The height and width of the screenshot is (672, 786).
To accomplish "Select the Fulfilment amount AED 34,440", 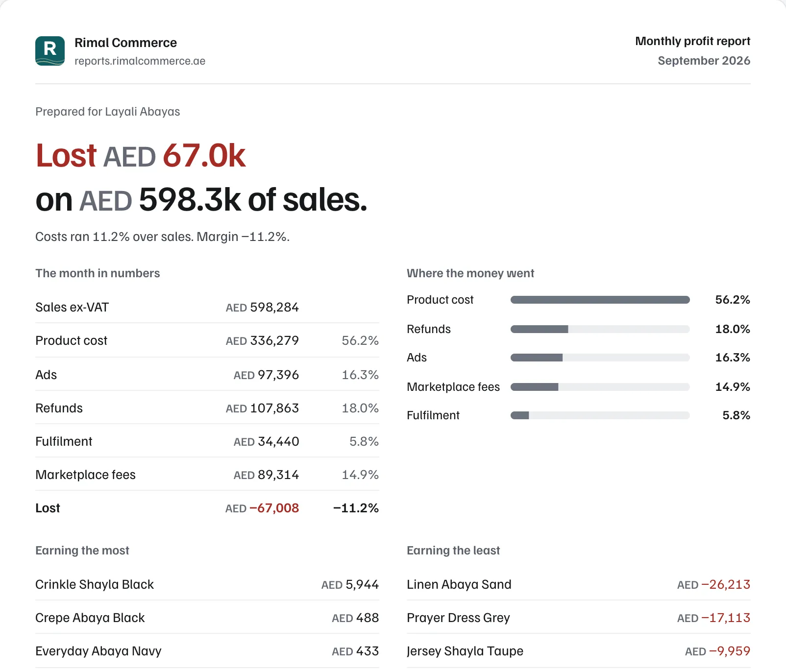I will click(266, 442).
